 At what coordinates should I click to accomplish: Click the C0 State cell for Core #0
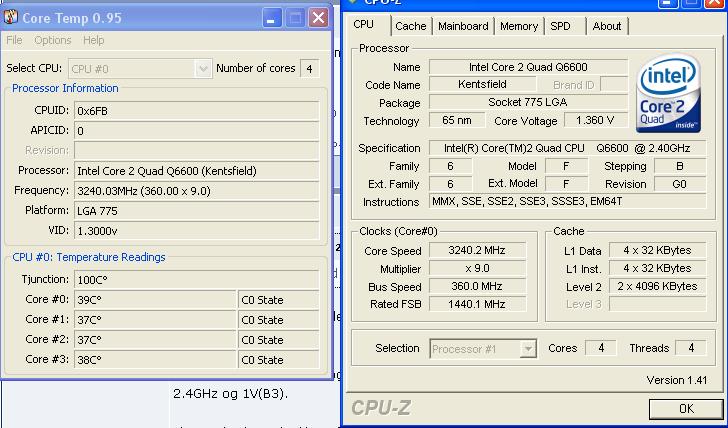279,300
